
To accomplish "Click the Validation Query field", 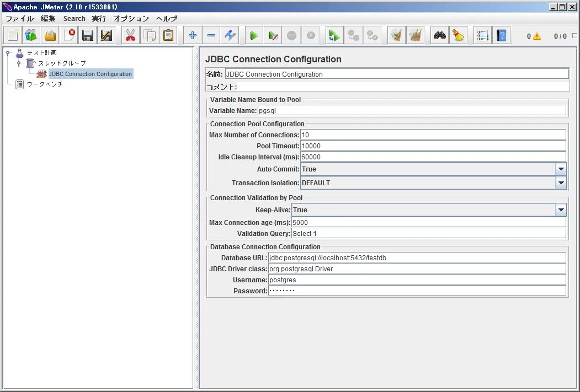I will coord(429,234).
